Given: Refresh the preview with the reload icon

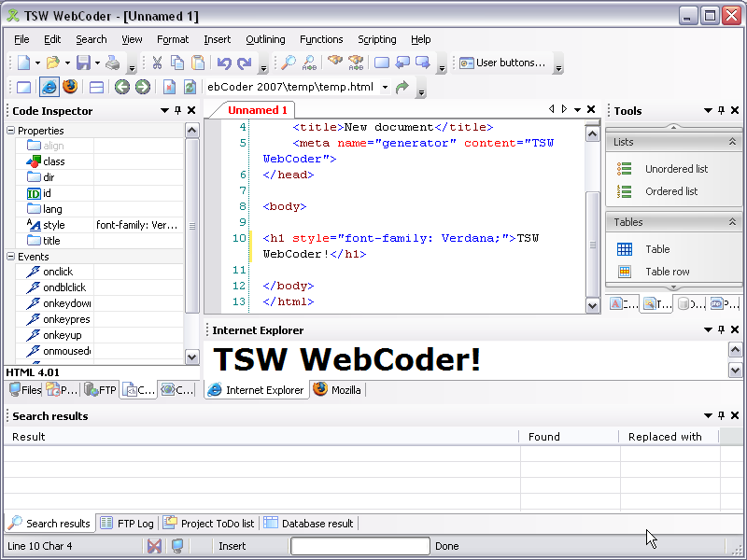Looking at the screenshot, I should (x=190, y=87).
